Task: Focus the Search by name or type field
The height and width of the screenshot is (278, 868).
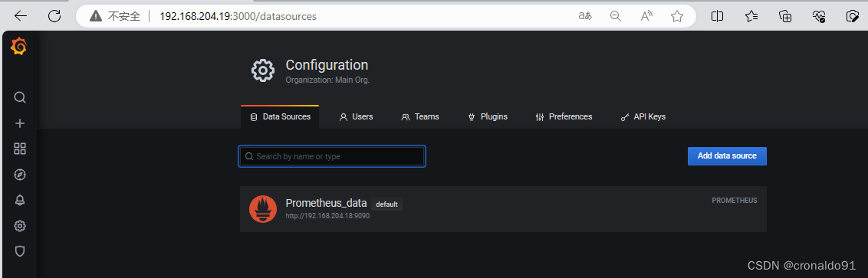Action: (332, 156)
